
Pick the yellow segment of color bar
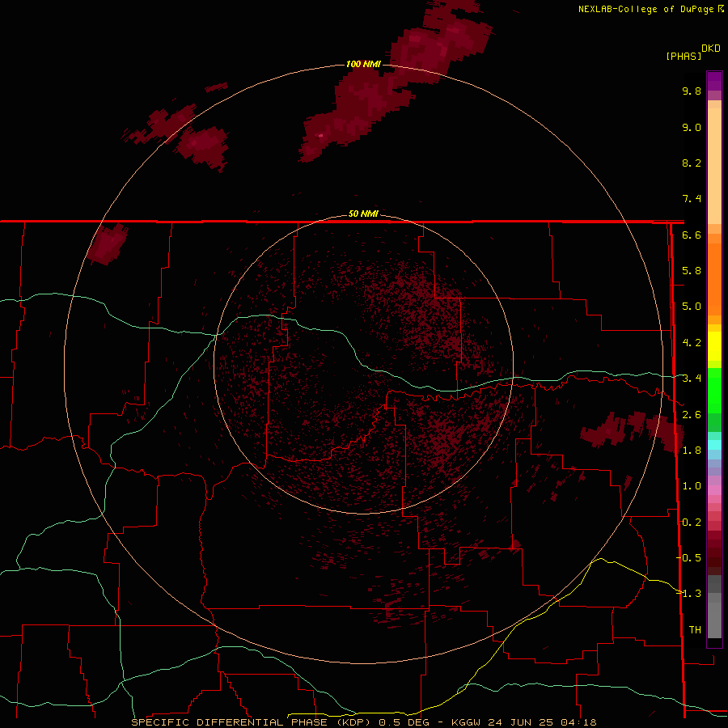click(x=714, y=346)
